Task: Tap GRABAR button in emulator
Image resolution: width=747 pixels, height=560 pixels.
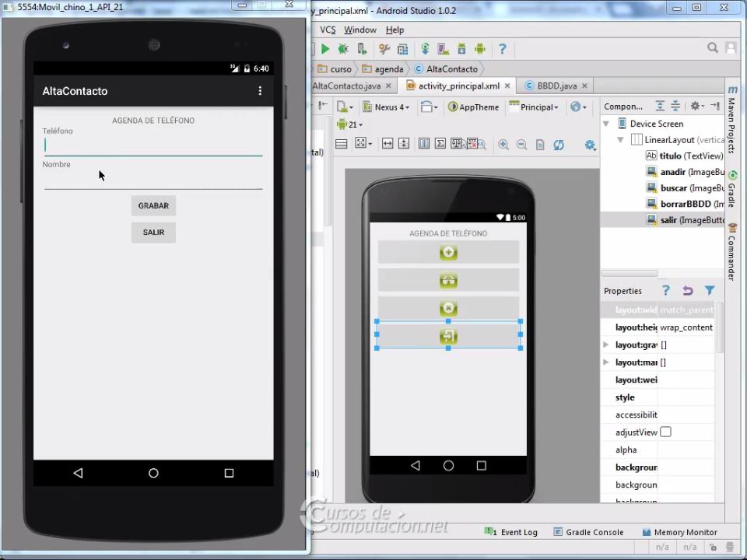Action: coord(153,205)
